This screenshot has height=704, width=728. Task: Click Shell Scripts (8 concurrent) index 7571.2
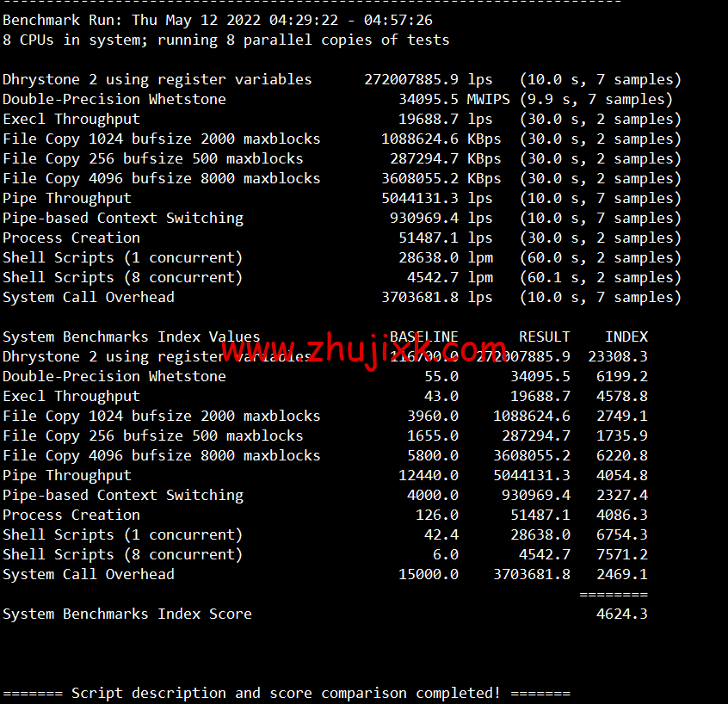621,554
